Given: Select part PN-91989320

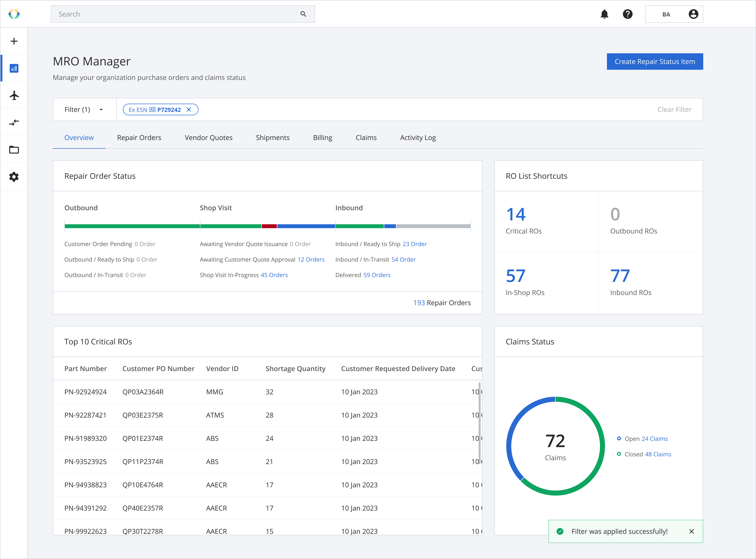Looking at the screenshot, I should (85, 439).
